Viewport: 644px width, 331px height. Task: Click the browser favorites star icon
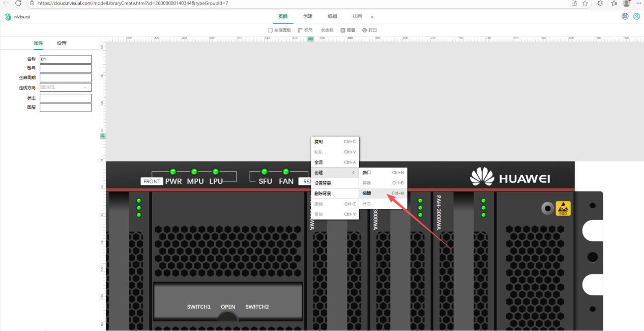pos(586,3)
